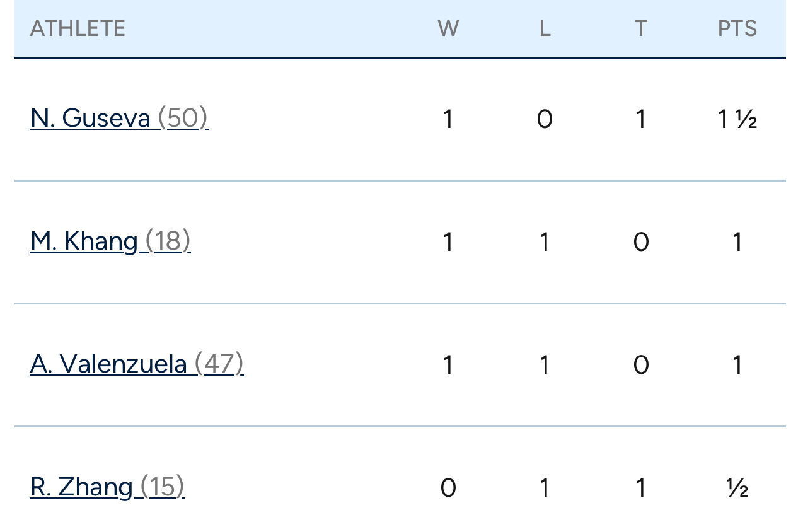
Task: Sort by the PTS column header
Action: coord(737,28)
